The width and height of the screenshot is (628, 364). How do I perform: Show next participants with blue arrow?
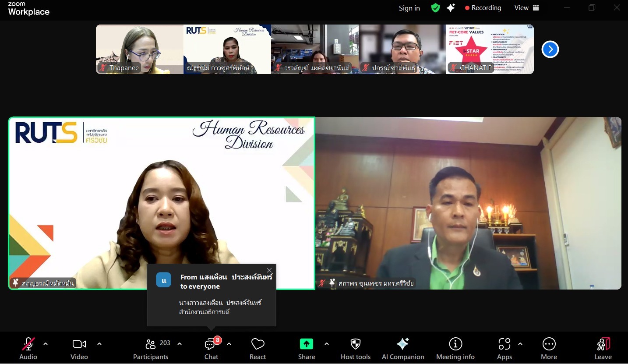click(550, 49)
